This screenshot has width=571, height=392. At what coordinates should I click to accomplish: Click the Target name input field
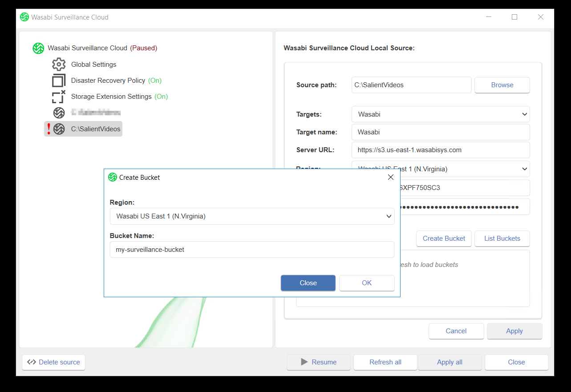point(441,132)
